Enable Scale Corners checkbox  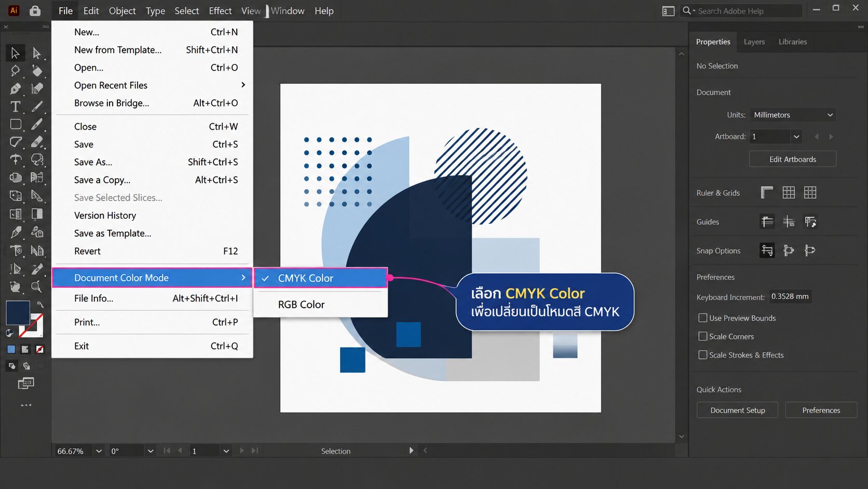[703, 336]
